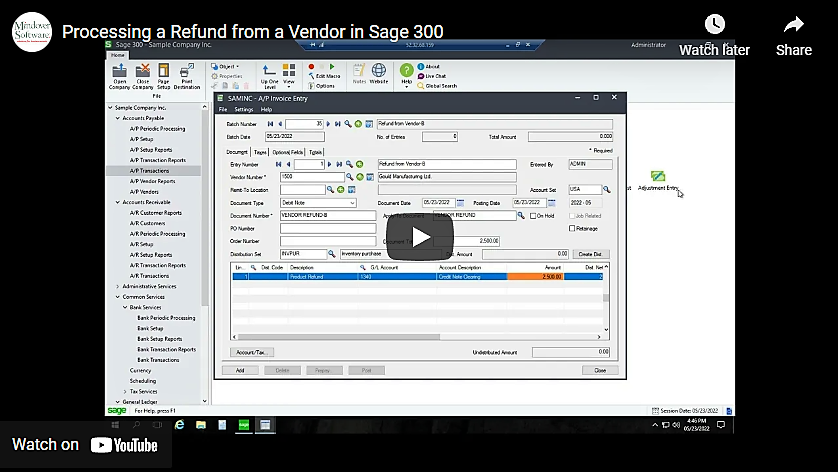
Task: Select A/P Vendors in tree
Action: 144,191
